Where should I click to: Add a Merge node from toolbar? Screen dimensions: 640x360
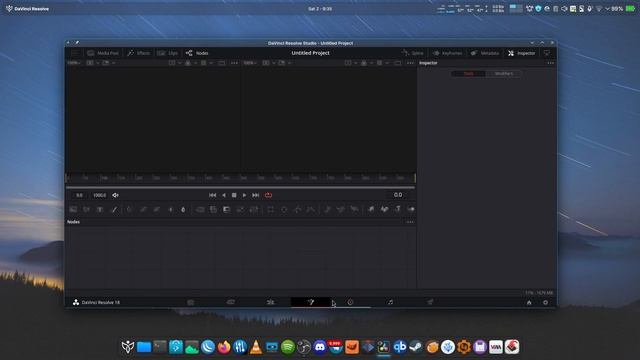pos(200,209)
